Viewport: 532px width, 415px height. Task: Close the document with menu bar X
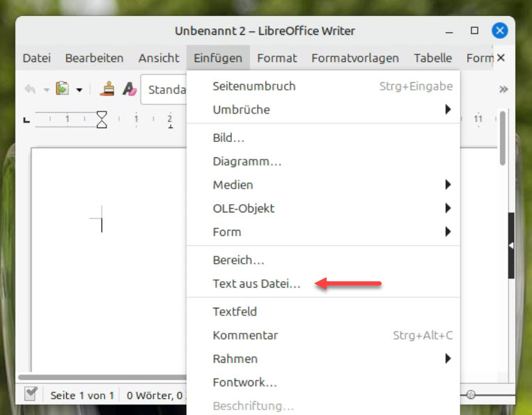pos(501,58)
